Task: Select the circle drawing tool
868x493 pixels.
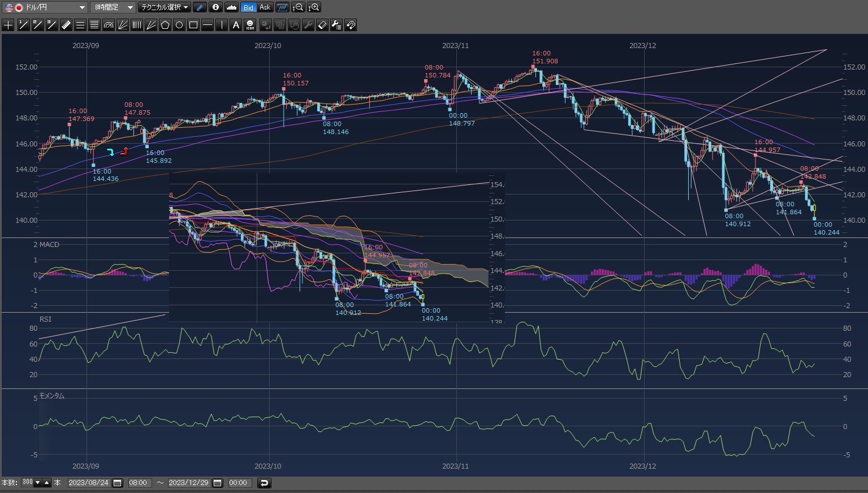Action: tap(179, 25)
